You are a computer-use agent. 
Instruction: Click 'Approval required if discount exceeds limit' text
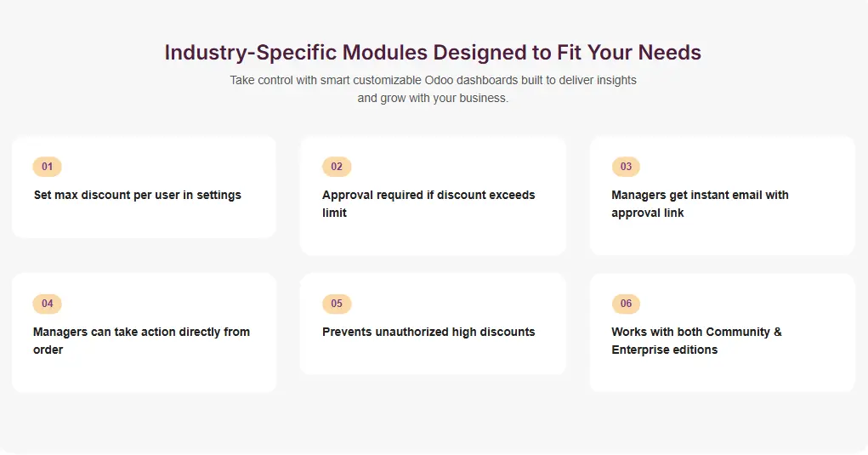click(428, 203)
